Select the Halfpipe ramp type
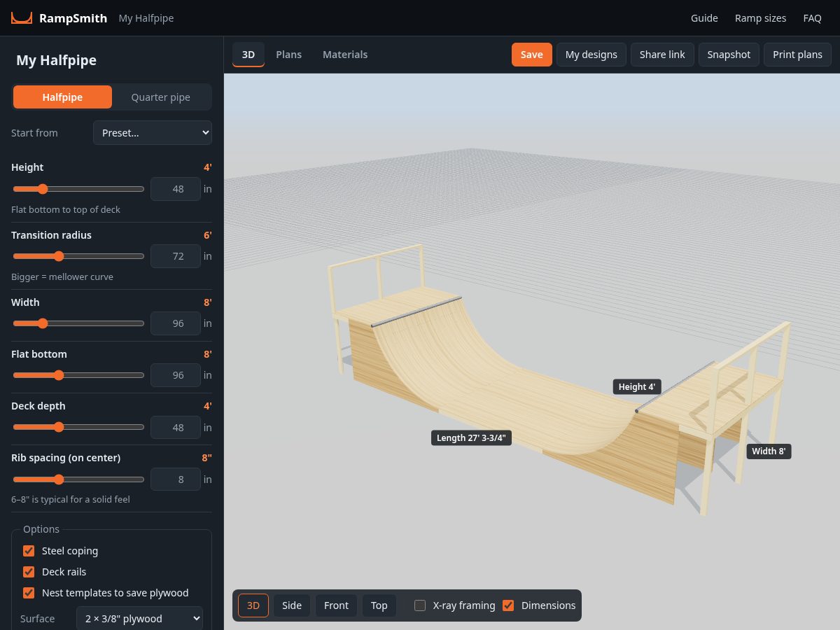840x630 pixels. click(62, 97)
